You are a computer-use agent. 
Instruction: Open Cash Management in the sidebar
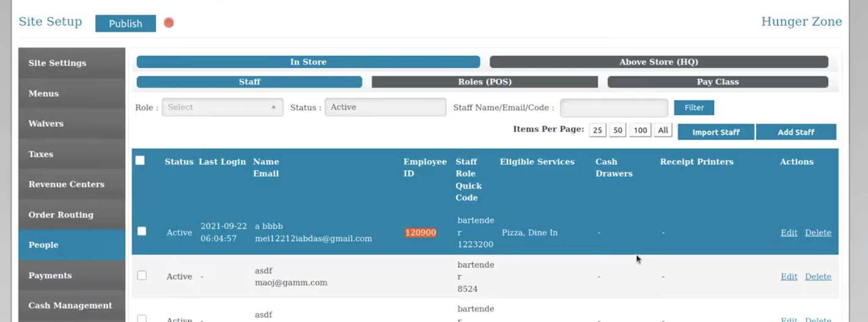72,305
